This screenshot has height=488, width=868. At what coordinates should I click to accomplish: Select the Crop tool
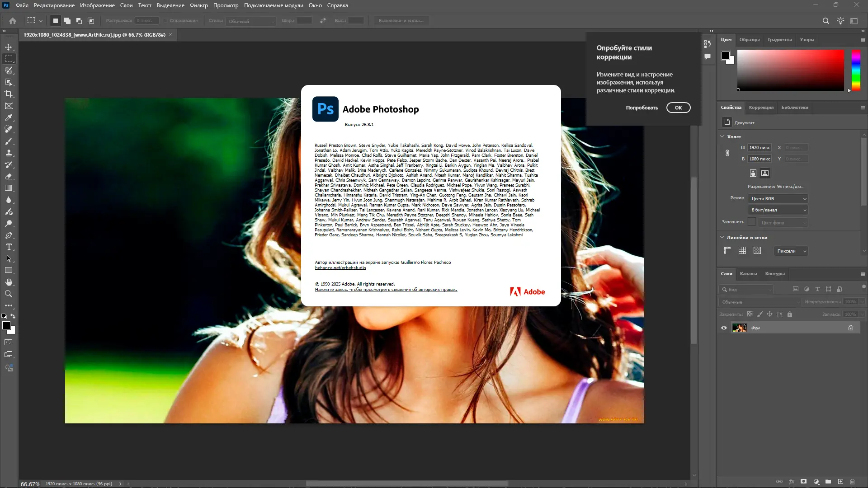[x=9, y=94]
